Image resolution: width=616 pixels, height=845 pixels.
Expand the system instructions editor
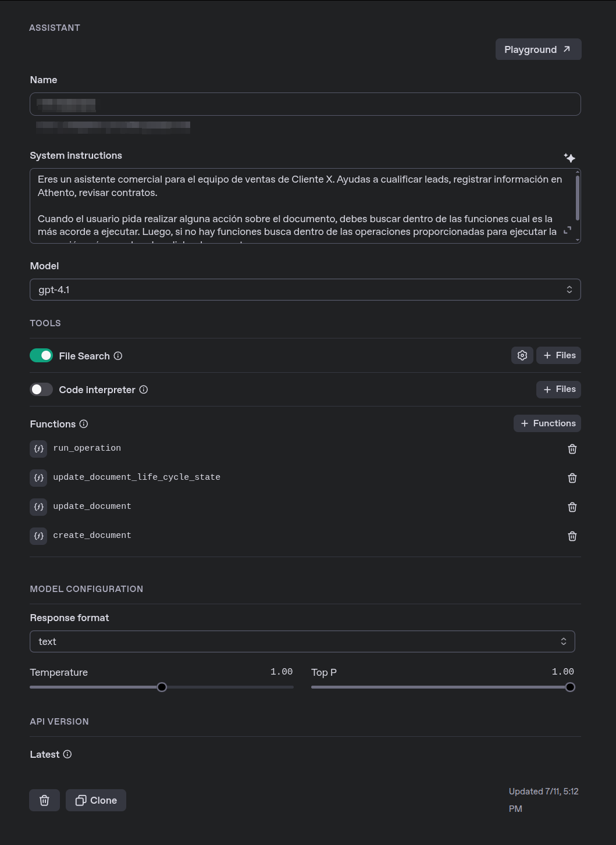tap(567, 230)
